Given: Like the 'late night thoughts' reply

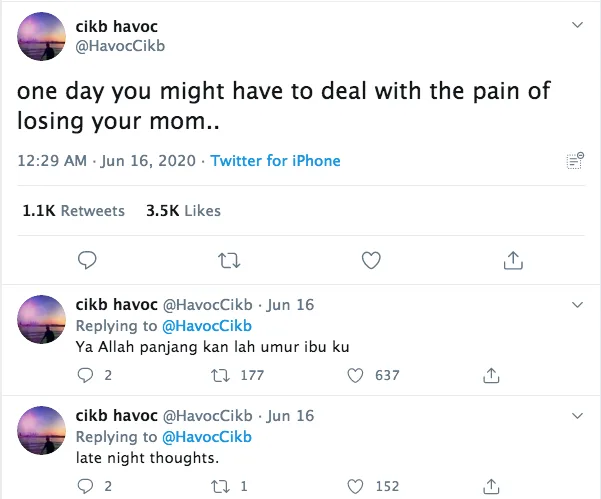Looking at the screenshot, I should [x=355, y=487].
